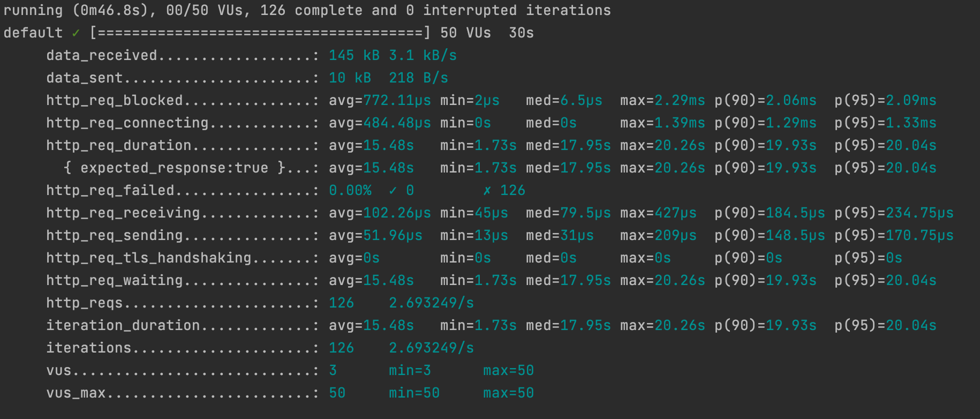Click the http_req_sending metric label
980x419 pixels.
115,236
